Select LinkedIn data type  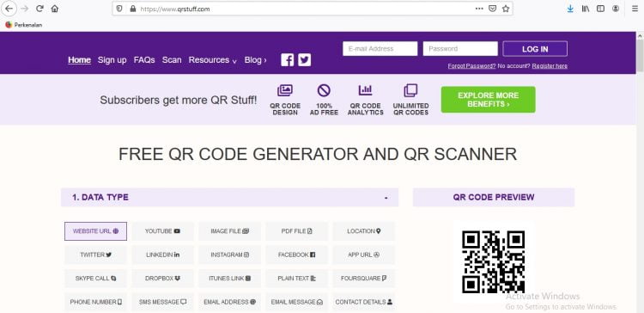coord(162,255)
